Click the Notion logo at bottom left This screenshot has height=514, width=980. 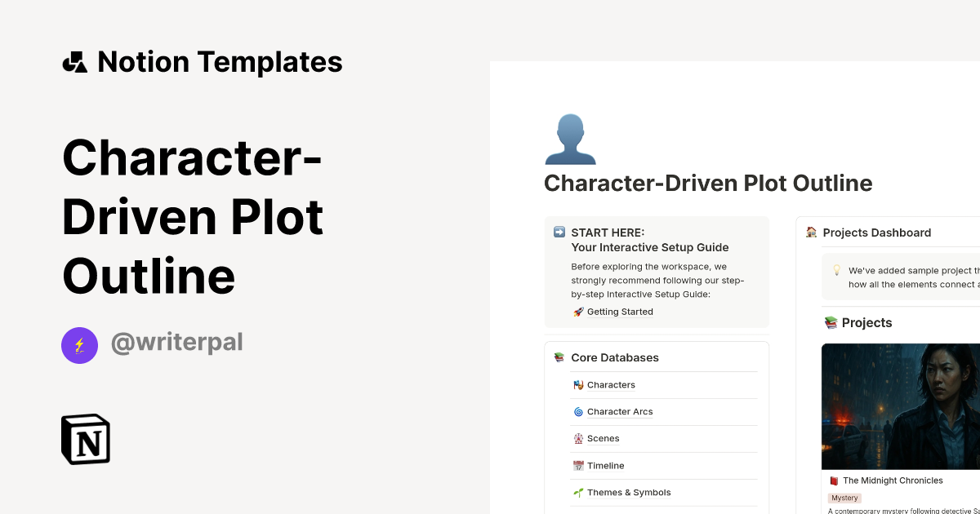pos(85,439)
